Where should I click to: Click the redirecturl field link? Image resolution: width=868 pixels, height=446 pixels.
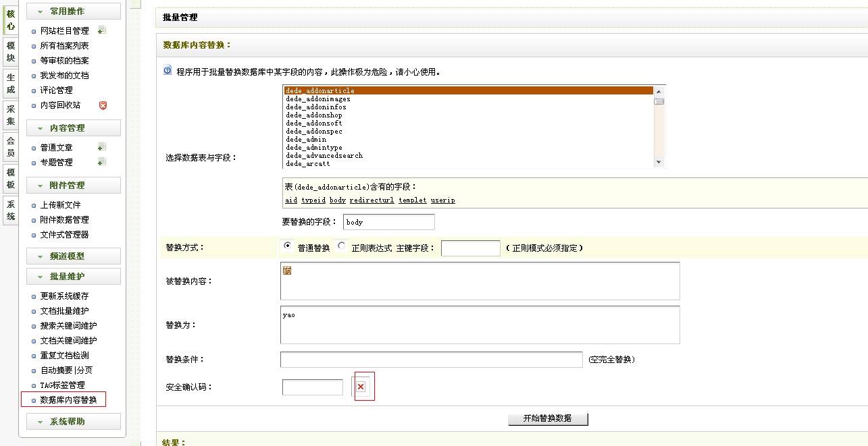372,200
